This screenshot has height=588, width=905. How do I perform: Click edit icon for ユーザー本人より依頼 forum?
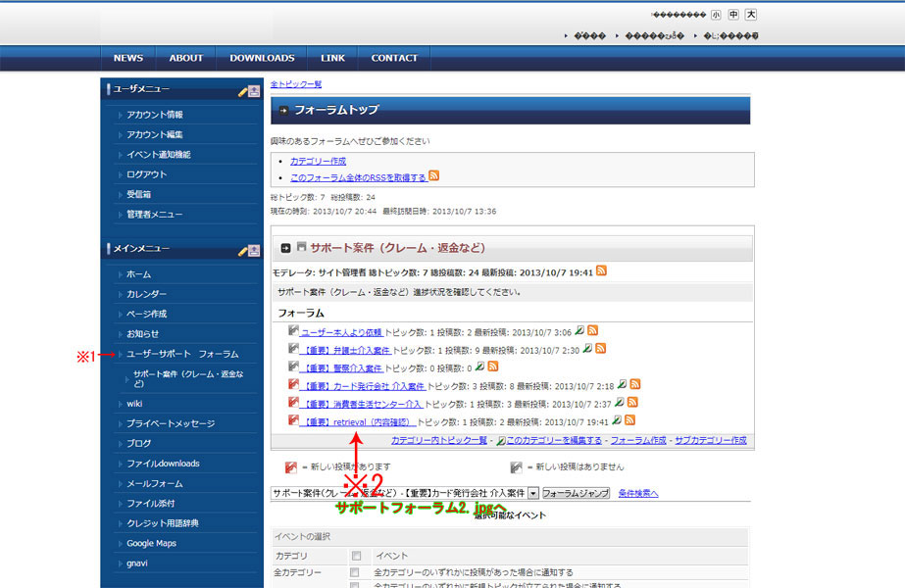(x=579, y=330)
